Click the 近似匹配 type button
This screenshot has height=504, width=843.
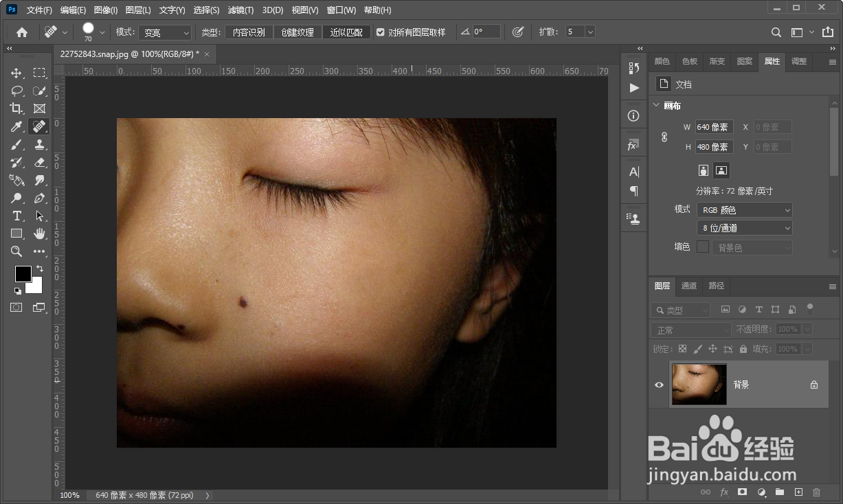coord(346,32)
